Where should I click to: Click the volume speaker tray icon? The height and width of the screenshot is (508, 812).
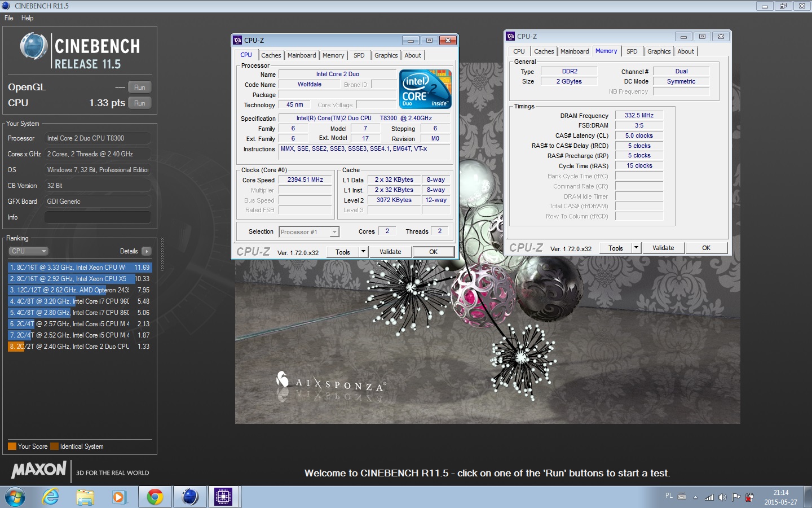tap(722, 497)
